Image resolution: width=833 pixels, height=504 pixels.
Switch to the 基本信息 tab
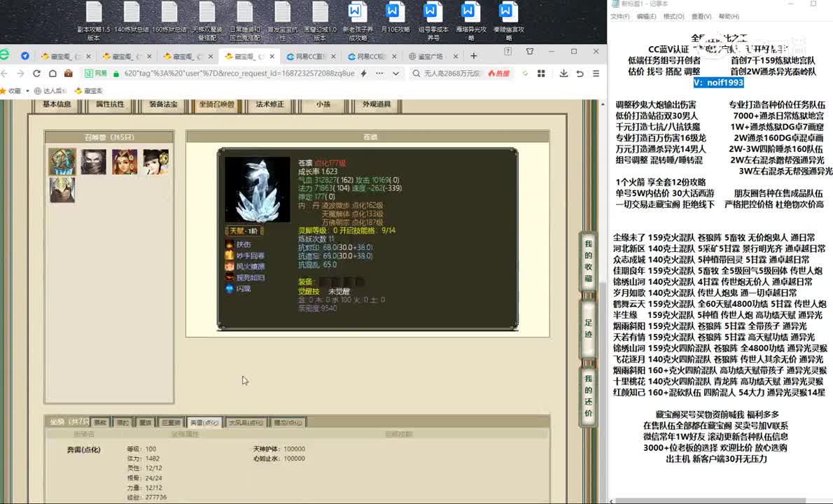point(57,104)
